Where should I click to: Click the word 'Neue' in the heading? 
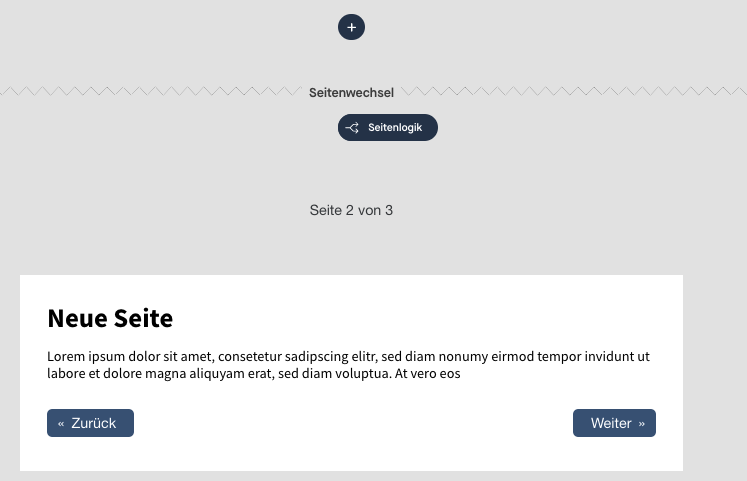click(x=77, y=318)
